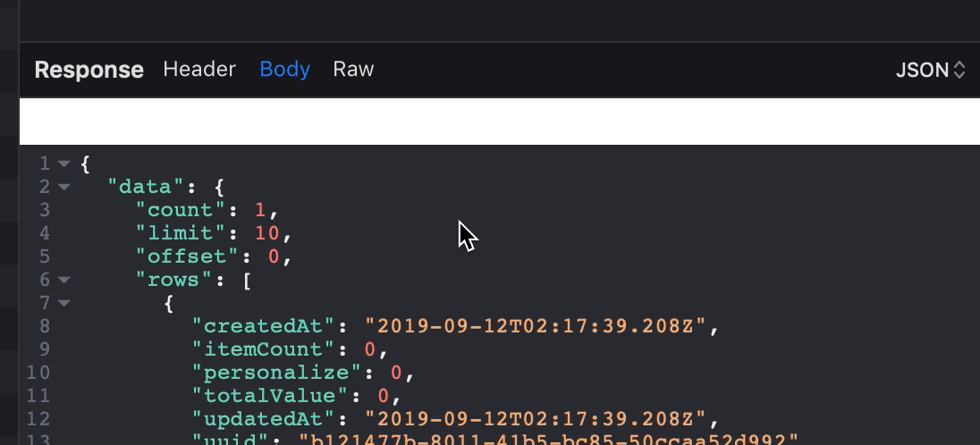This screenshot has height=445, width=980.
Task: Click the Response panel title
Action: tap(89, 70)
